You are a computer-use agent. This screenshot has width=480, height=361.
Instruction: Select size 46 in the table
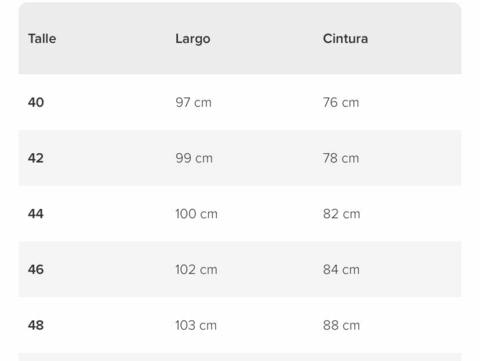point(36,269)
